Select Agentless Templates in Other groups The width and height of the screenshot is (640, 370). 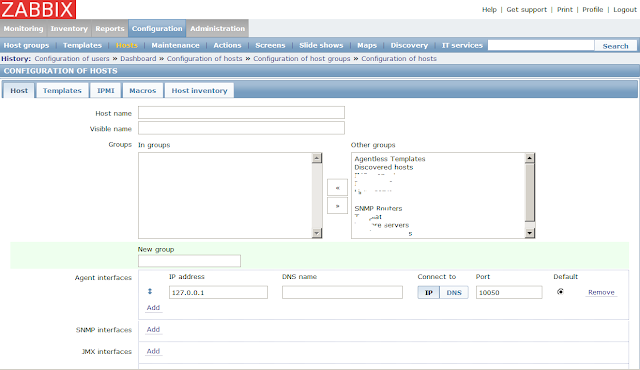390,159
